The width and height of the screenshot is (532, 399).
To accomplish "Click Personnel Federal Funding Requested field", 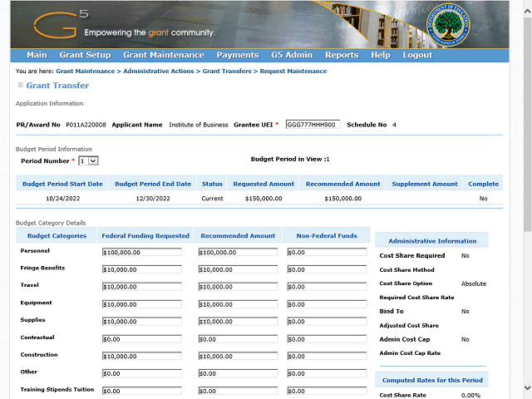I will coord(141,253).
